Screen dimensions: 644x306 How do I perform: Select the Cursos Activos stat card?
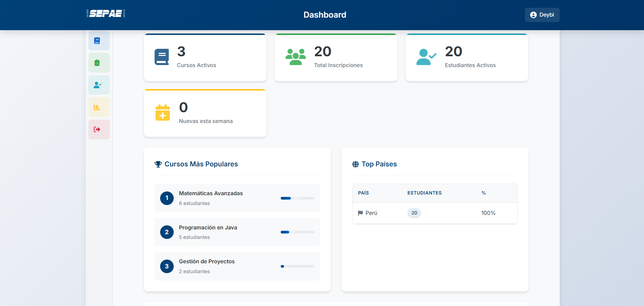pyautogui.click(x=205, y=58)
